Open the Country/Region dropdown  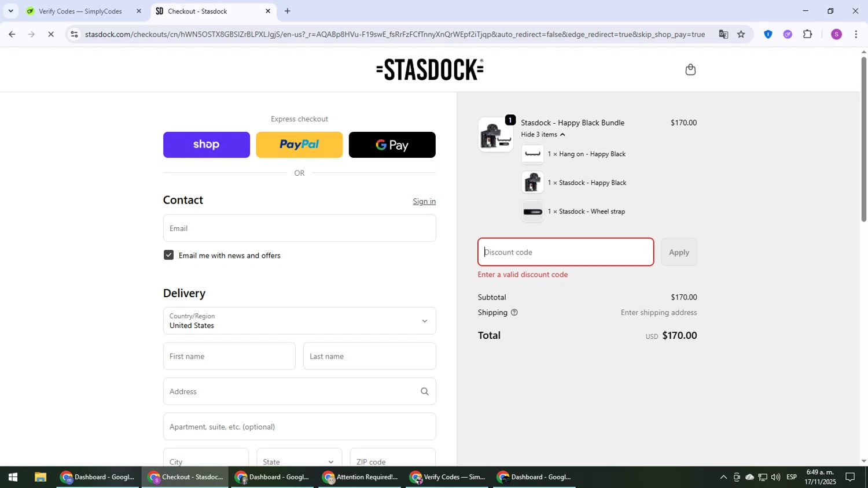[x=299, y=321]
